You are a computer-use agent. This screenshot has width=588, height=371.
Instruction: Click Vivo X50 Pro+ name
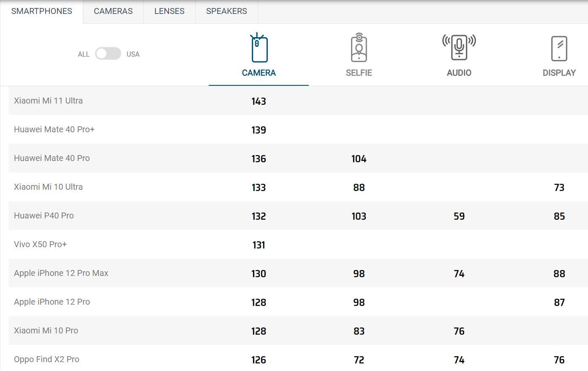coord(40,244)
